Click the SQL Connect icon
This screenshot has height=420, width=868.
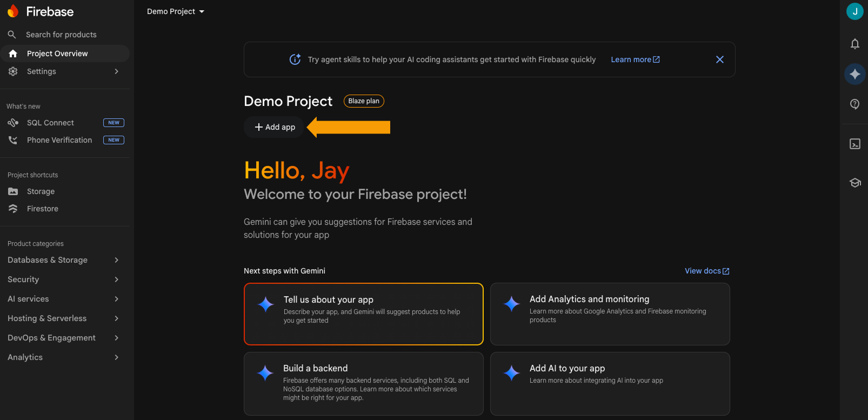[x=13, y=123]
